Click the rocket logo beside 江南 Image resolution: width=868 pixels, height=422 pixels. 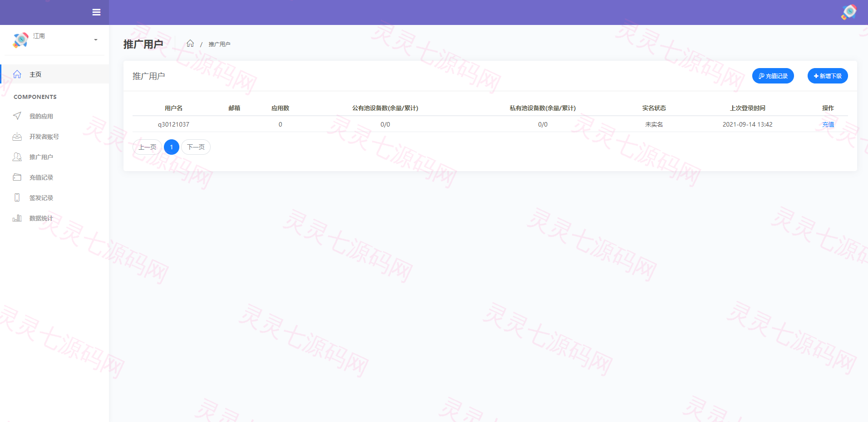20,40
